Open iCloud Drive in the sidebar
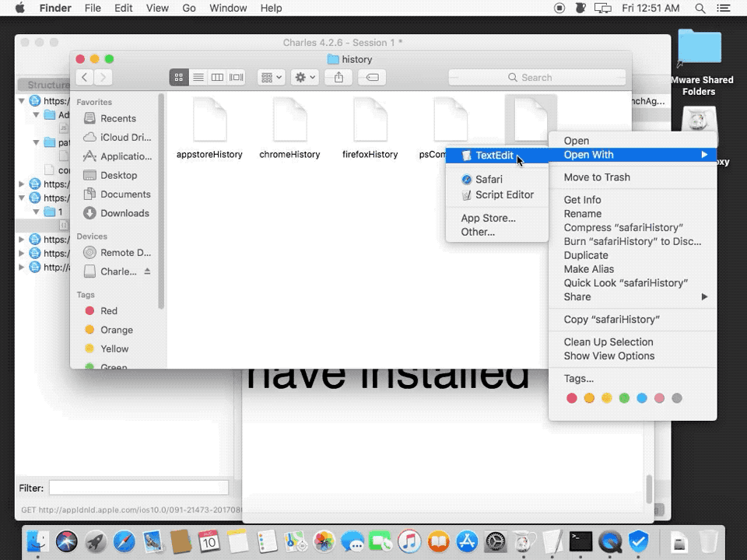 [x=116, y=137]
